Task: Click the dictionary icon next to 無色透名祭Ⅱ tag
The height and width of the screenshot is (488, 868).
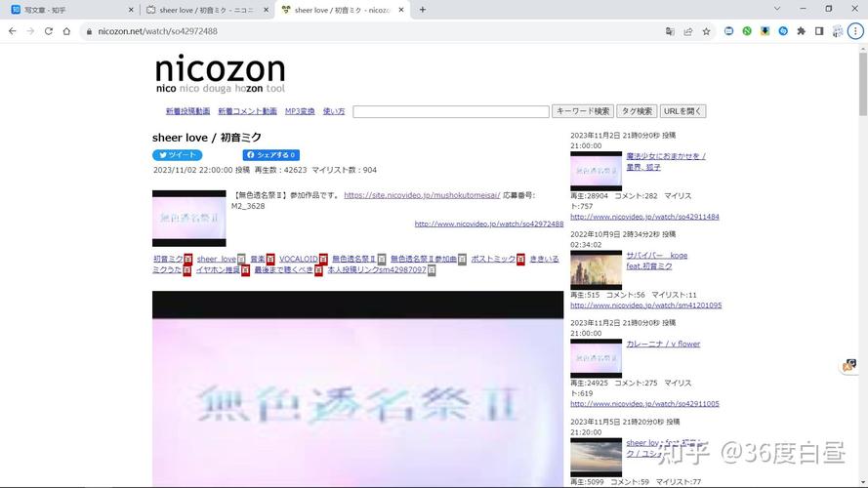Action: [382, 259]
